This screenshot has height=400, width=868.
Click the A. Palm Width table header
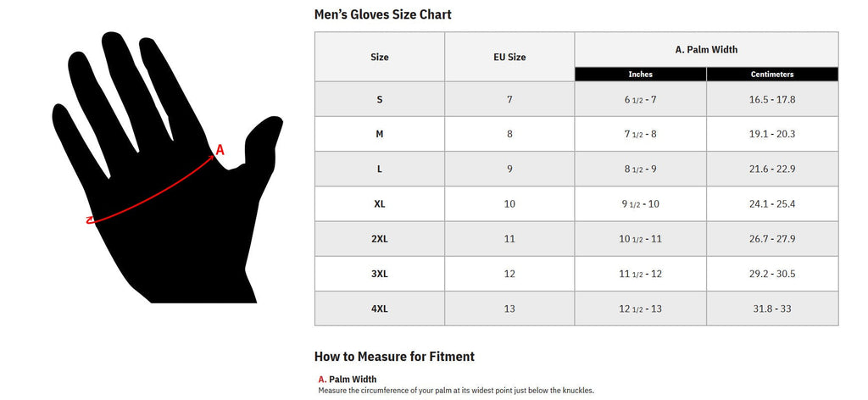point(706,49)
